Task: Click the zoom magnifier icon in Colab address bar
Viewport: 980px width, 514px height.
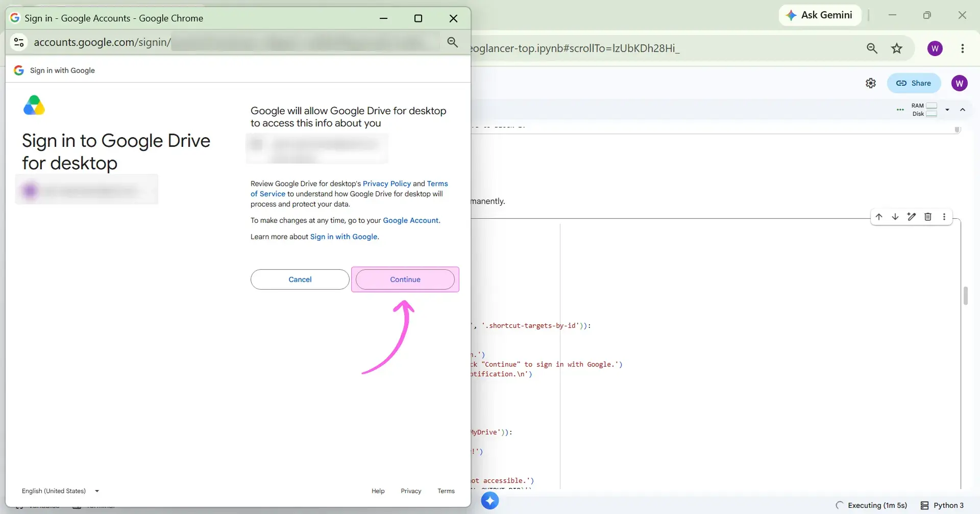Action: point(872,48)
